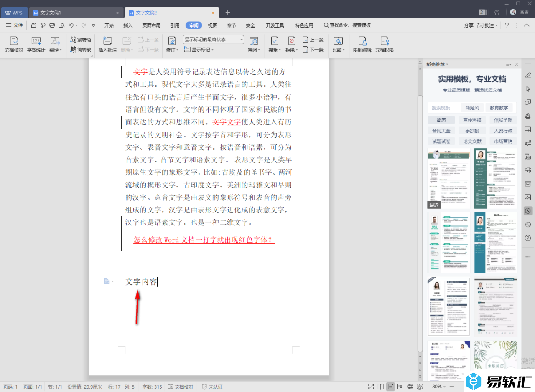Select the 论文文献 template category
Image resolution: width=535 pixels, height=392 pixels.
[472, 142]
